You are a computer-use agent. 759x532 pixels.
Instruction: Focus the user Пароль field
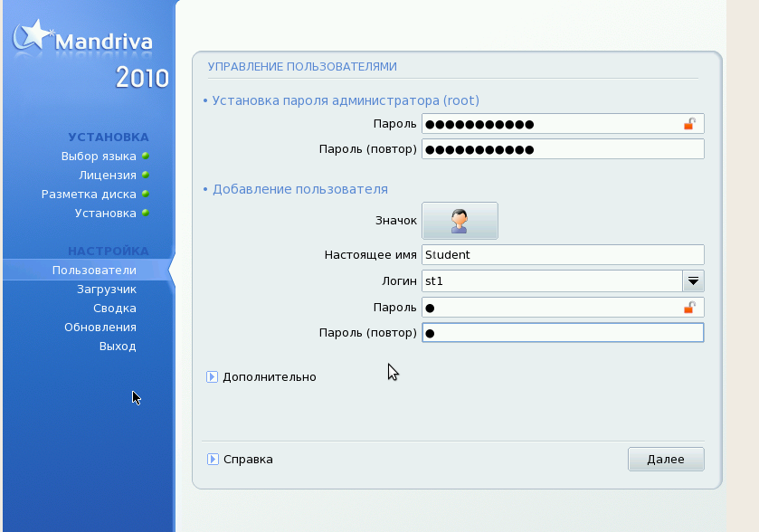[x=563, y=308]
